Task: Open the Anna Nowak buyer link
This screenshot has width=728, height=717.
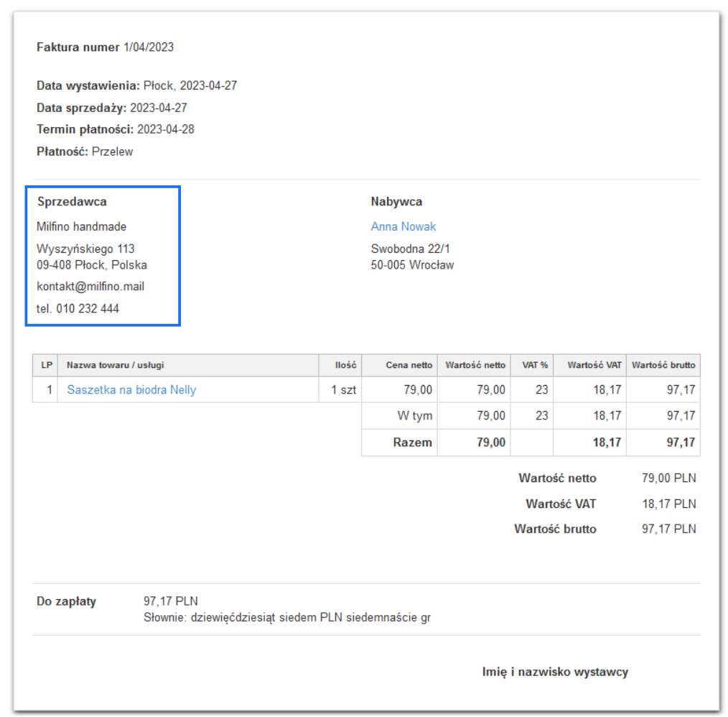Action: point(403,226)
